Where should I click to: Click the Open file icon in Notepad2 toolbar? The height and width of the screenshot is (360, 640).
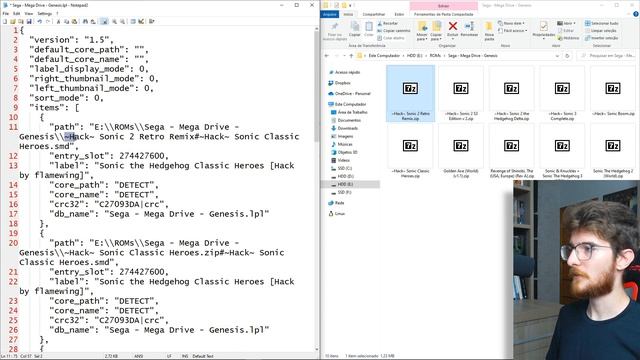pos(13,21)
